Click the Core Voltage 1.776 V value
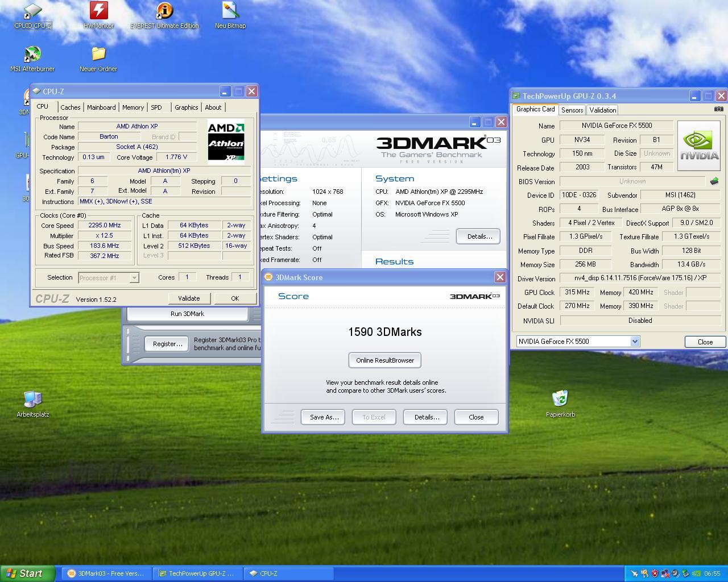This screenshot has height=582, width=728. coord(176,157)
